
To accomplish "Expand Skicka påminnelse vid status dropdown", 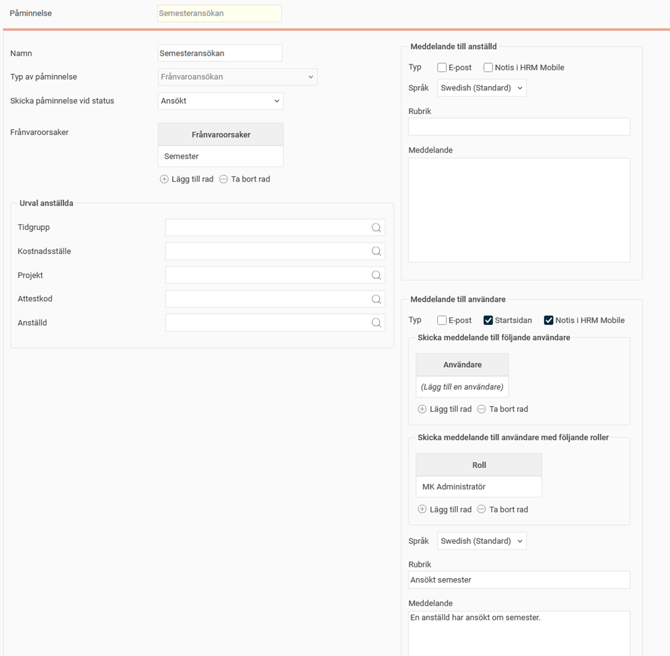I will pos(220,101).
